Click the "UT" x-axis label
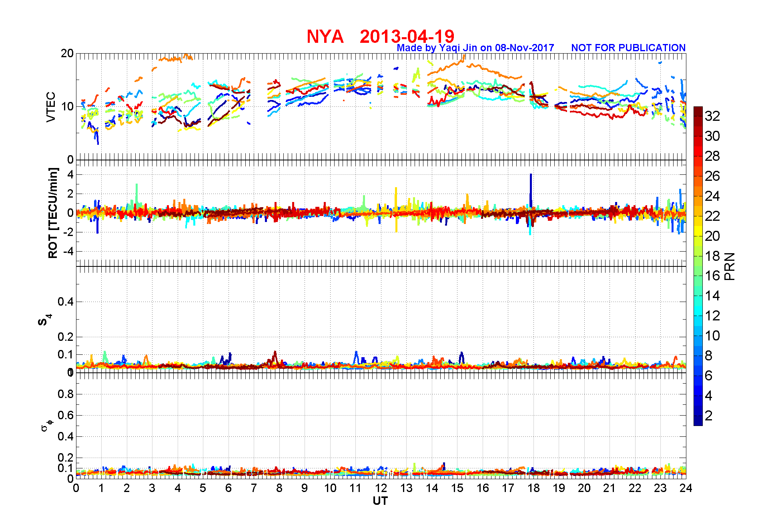 tap(381, 501)
